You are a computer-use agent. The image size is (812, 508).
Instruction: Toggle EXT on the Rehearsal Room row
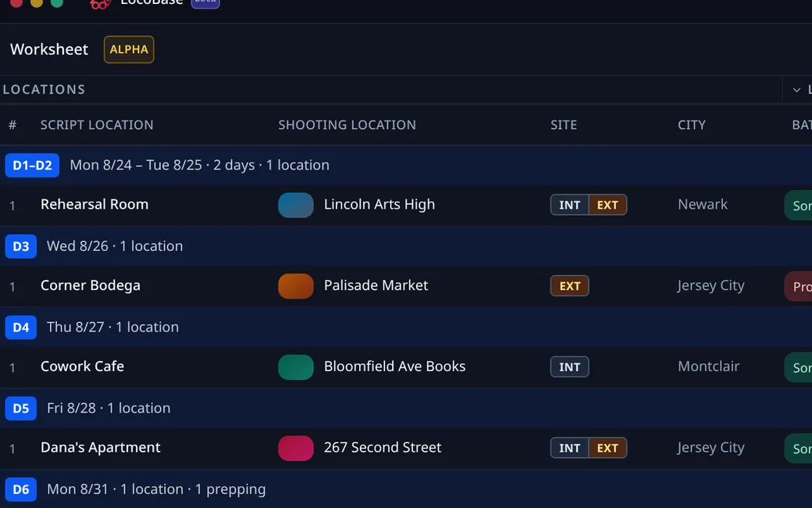coord(607,205)
